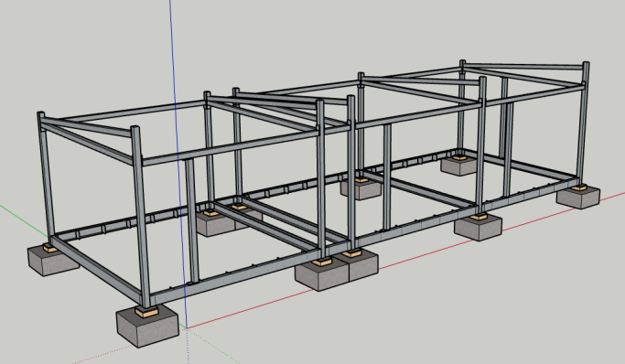Select the wooden pad on nearest footing
Screen dimensions: 625x364
146,312
